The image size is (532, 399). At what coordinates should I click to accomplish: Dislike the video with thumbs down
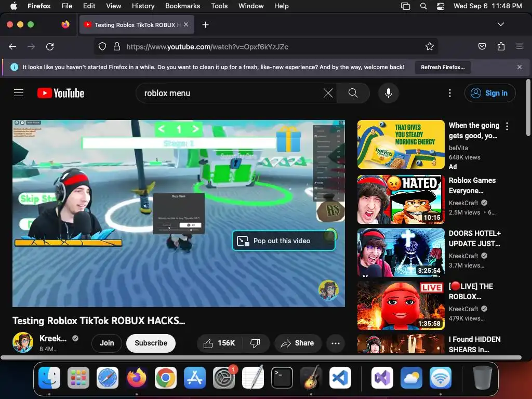[x=255, y=343]
